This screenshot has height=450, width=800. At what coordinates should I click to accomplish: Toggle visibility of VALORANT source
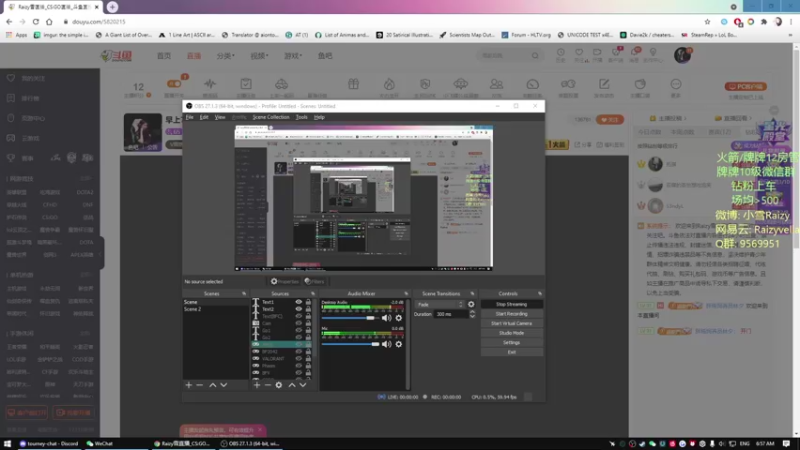[298, 359]
